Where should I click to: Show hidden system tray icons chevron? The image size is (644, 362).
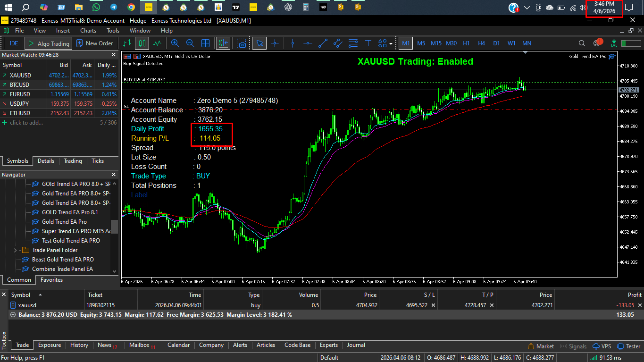[527, 8]
